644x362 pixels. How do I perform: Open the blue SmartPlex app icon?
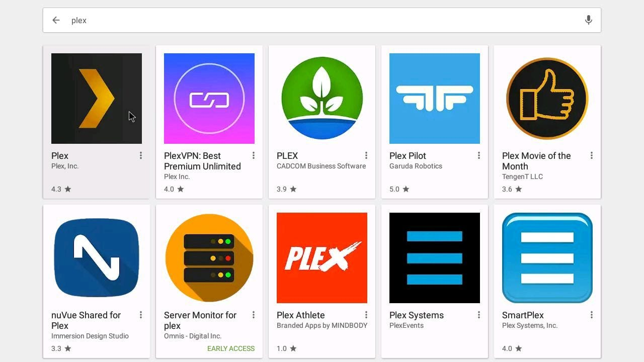pyautogui.click(x=547, y=258)
